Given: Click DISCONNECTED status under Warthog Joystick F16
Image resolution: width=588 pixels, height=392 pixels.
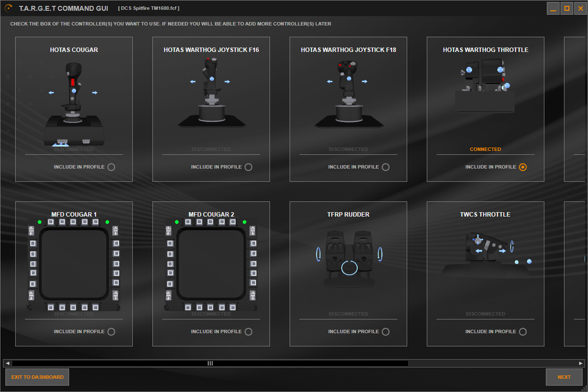Looking at the screenshot, I should [211, 149].
